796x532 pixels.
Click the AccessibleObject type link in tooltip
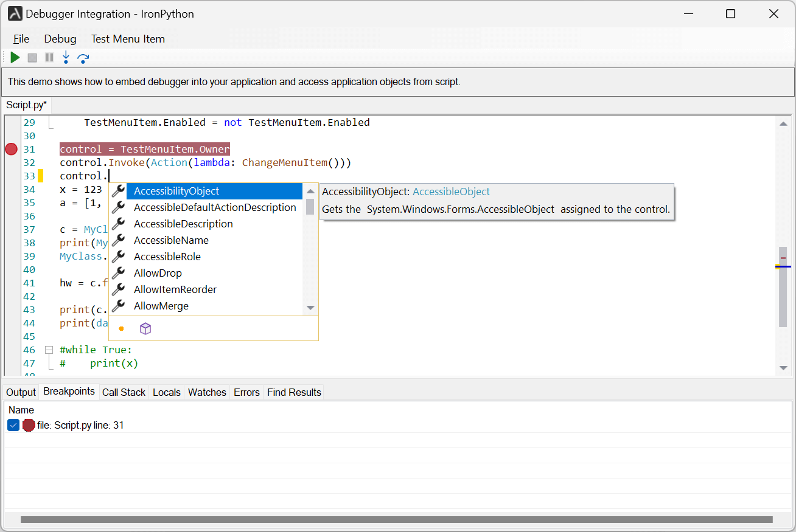click(x=451, y=192)
